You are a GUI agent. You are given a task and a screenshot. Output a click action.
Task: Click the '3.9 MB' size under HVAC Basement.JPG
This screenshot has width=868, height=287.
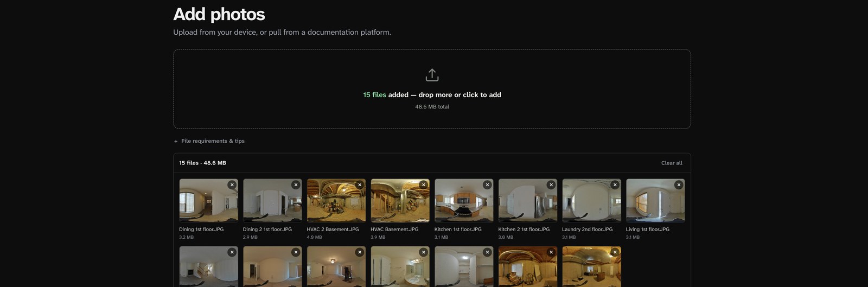point(378,238)
